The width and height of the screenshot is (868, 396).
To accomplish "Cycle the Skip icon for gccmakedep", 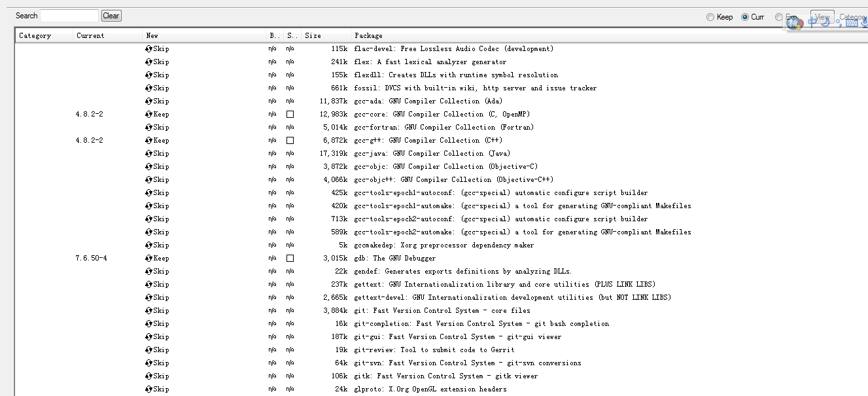I will [x=148, y=245].
